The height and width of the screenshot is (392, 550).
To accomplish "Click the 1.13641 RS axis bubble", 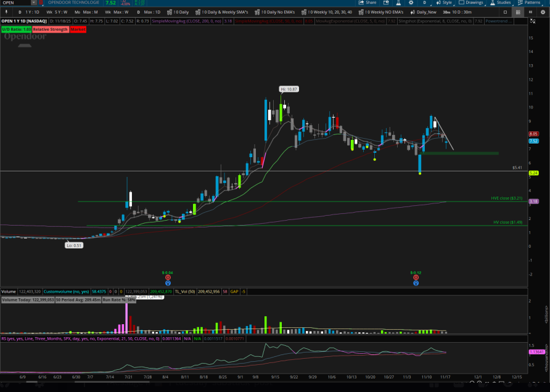I will click(x=536, y=352).
